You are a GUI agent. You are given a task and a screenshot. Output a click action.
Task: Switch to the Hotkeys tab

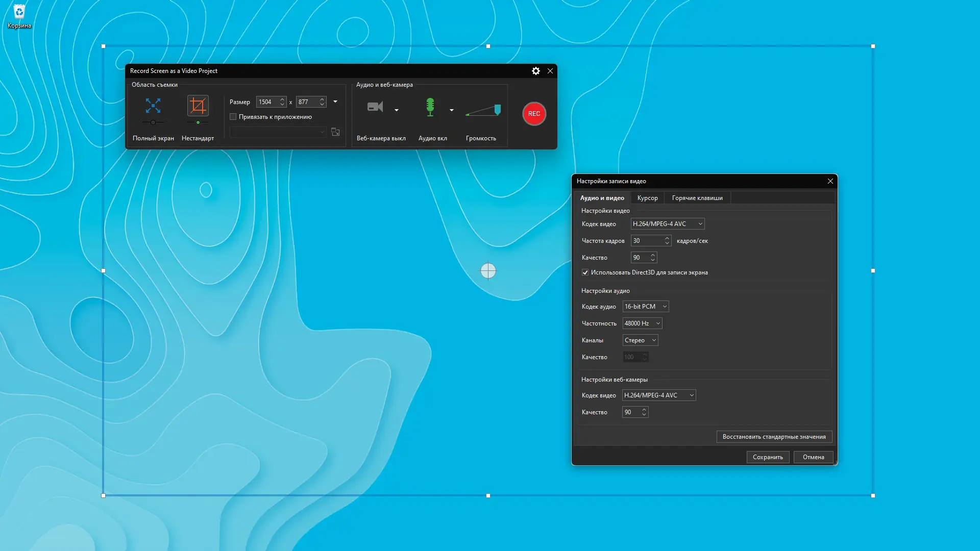click(x=697, y=198)
